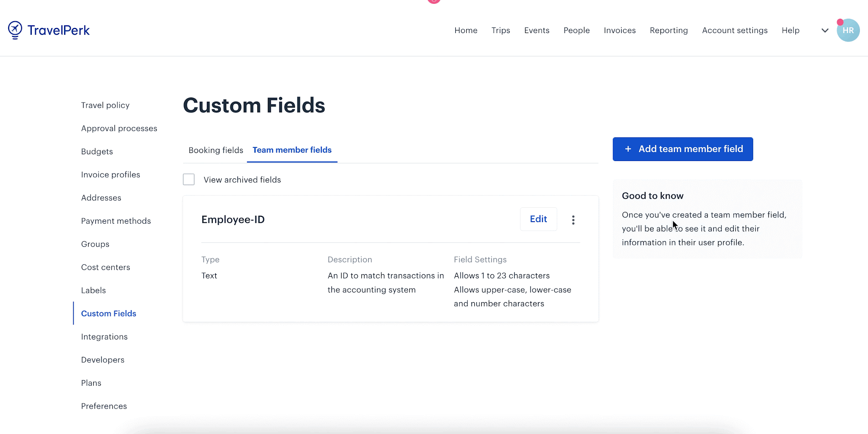This screenshot has width=868, height=434.
Task: Click the Employee-ID field title
Action: click(x=233, y=220)
